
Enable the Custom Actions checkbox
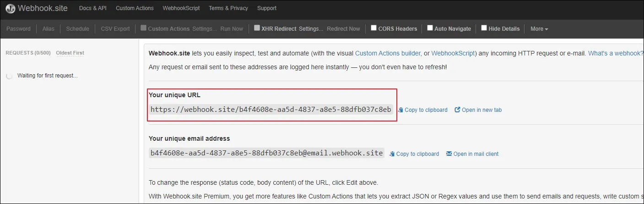click(x=144, y=28)
